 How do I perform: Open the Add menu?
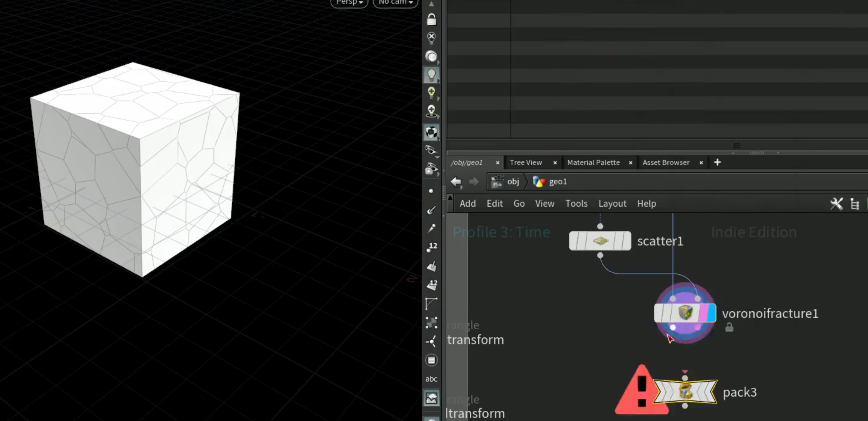click(468, 204)
